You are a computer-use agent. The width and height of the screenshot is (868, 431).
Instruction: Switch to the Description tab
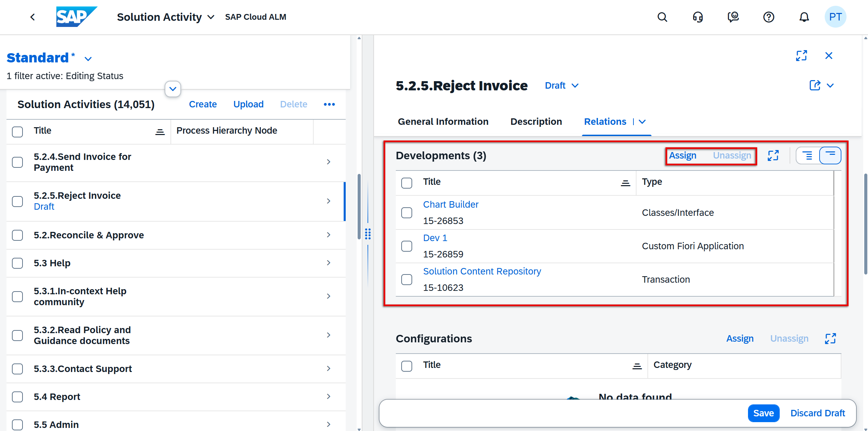coord(536,122)
